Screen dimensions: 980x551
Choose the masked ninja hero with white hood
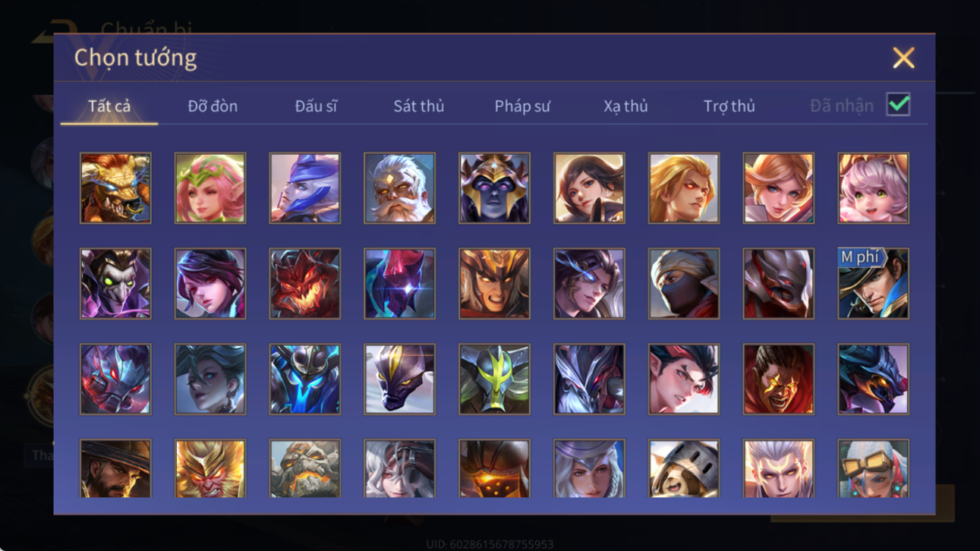(683, 284)
